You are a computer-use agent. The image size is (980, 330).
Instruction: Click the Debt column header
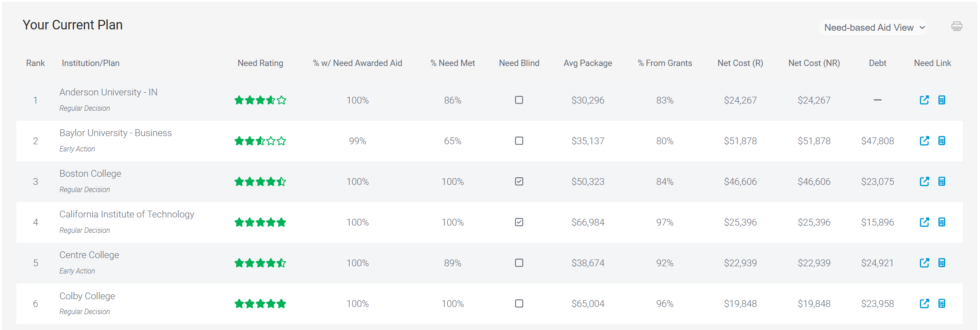click(877, 63)
